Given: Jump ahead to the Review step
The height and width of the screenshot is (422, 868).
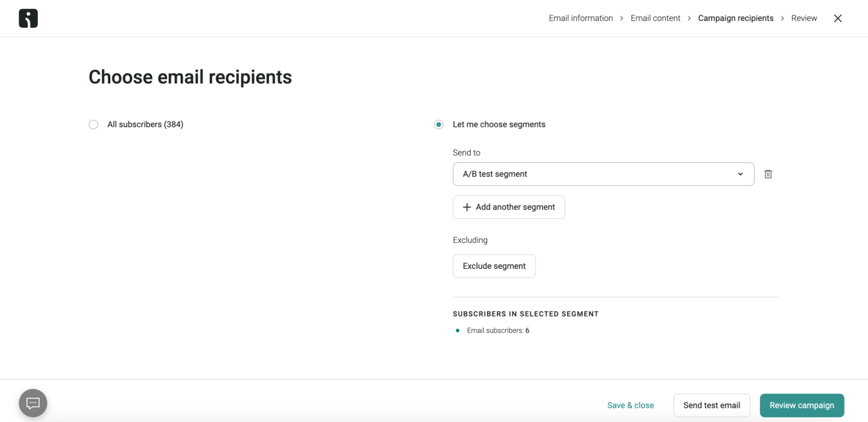Looking at the screenshot, I should 804,18.
